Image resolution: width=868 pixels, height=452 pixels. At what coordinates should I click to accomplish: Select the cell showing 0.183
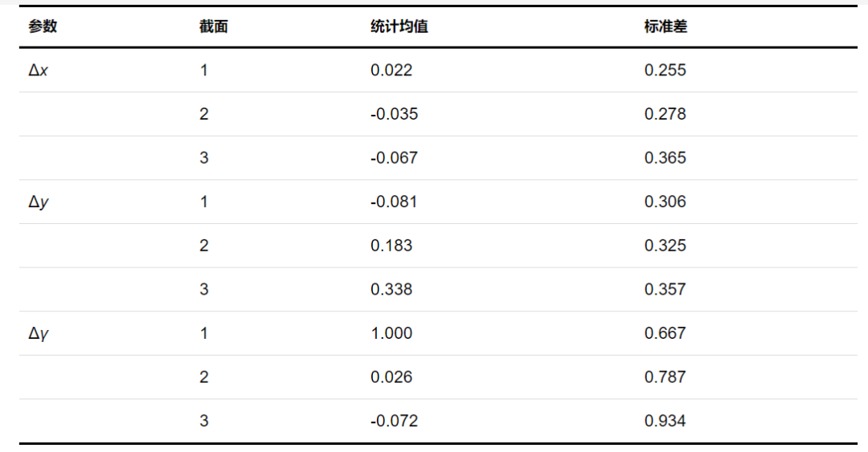(x=391, y=246)
